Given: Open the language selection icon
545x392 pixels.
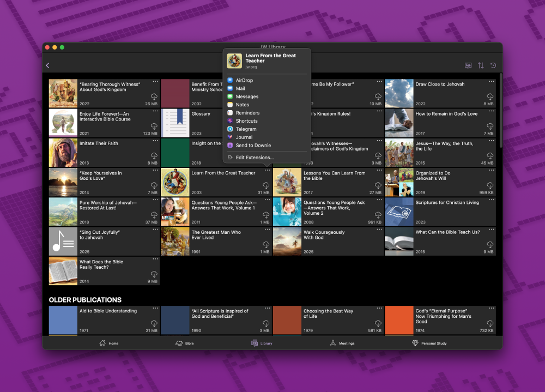Looking at the screenshot, I should click(x=468, y=65).
